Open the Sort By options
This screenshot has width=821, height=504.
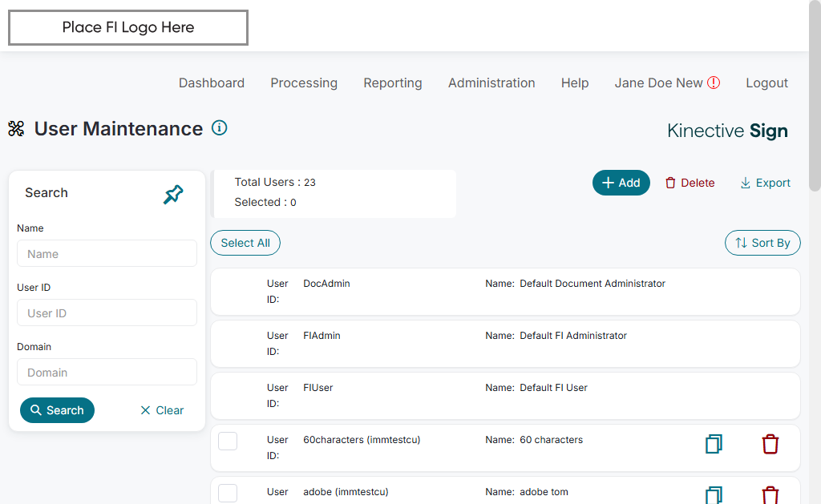coord(762,243)
